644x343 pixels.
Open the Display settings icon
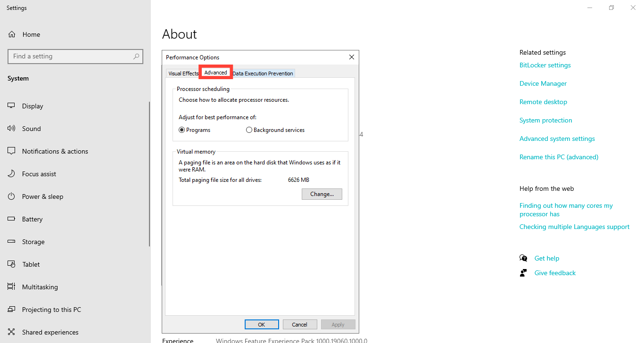click(10, 106)
